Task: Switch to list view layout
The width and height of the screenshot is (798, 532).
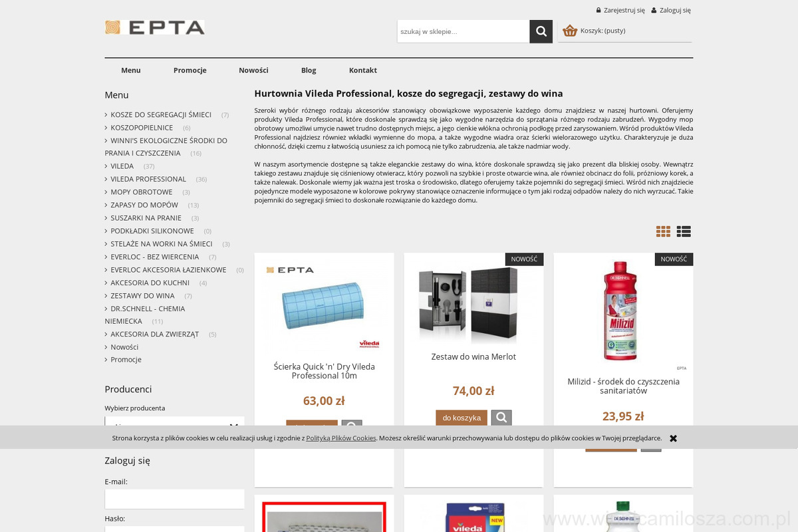Action: (684, 231)
